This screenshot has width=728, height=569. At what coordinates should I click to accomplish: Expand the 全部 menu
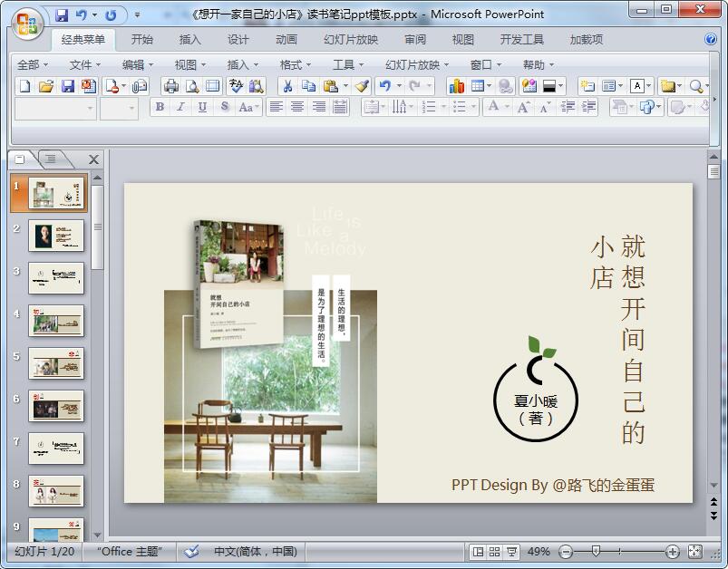(x=33, y=65)
